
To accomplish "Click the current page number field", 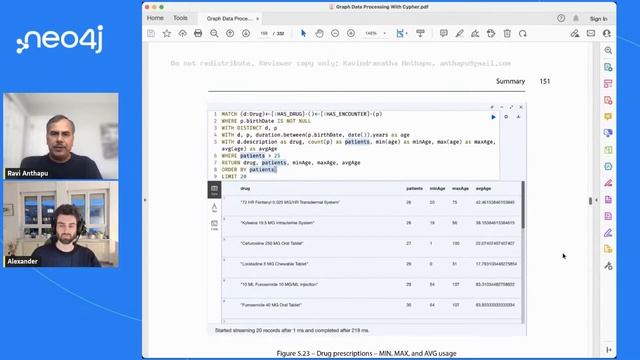I will point(264,33).
